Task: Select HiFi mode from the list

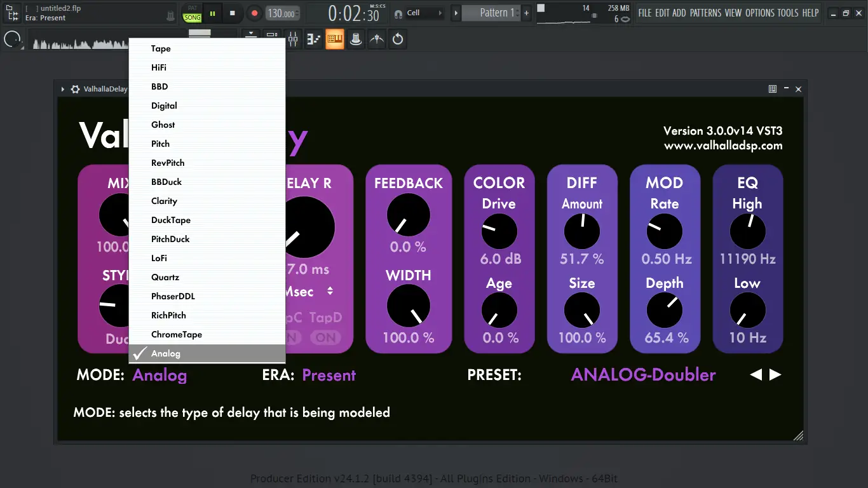Action: (207, 67)
